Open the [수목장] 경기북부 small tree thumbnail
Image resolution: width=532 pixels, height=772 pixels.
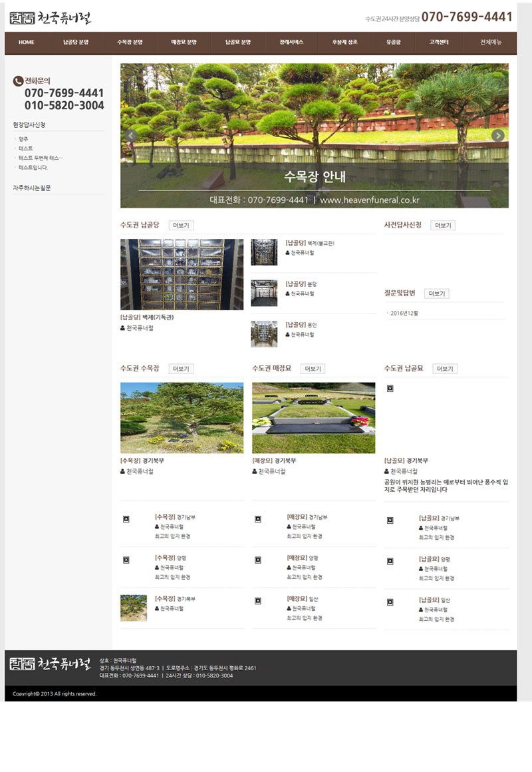134,608
